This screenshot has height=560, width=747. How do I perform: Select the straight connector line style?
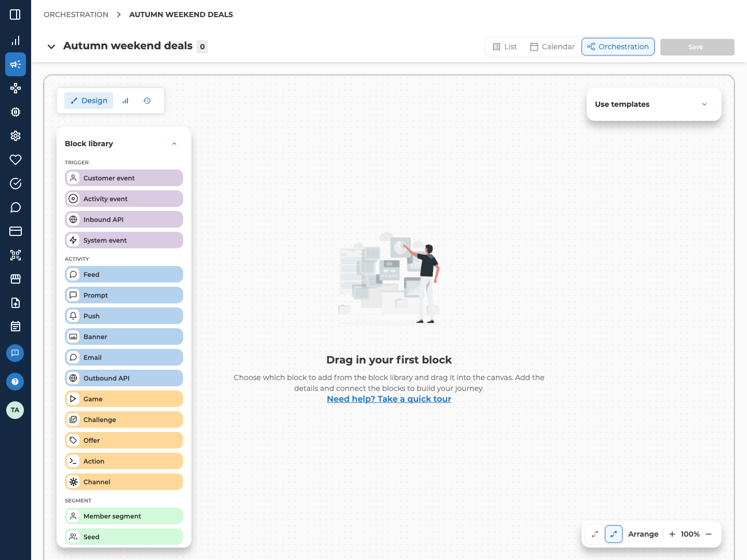point(595,534)
